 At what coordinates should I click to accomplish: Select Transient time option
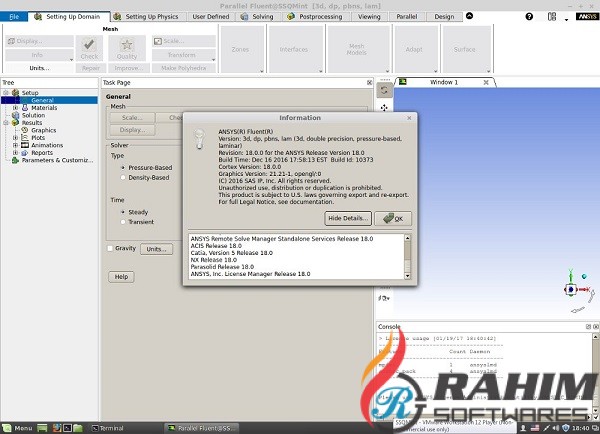(x=123, y=222)
